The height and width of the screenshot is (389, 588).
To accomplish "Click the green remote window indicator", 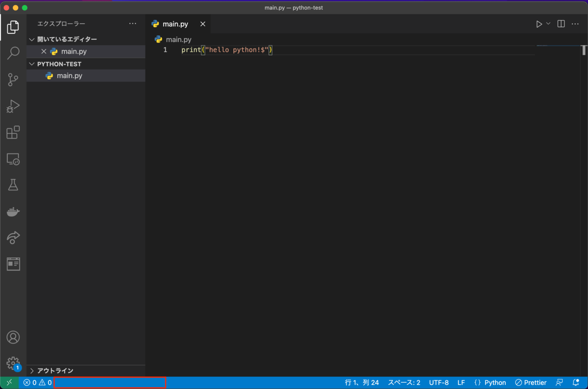I will click(x=9, y=383).
